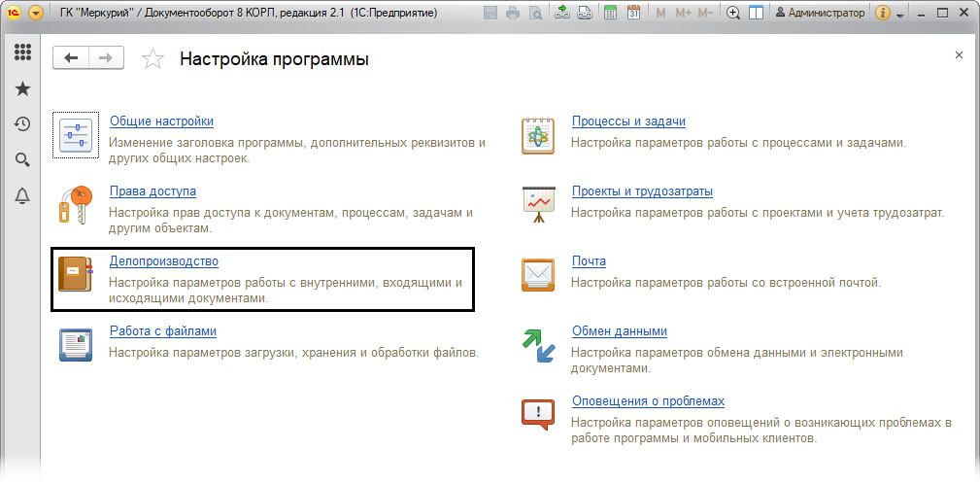
Task: Click the search magnifier in sidebar
Action: (21, 159)
